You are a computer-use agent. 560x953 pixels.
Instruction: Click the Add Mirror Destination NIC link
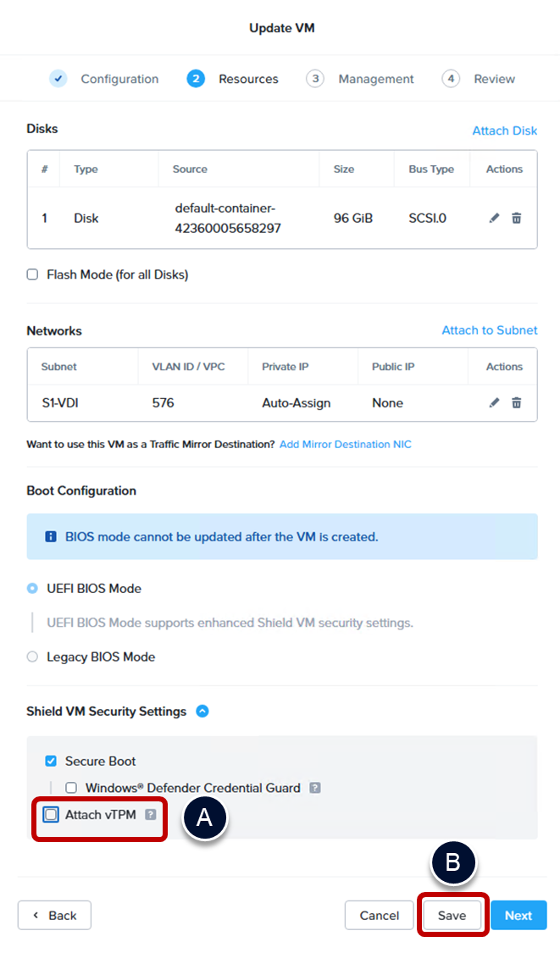tap(345, 444)
